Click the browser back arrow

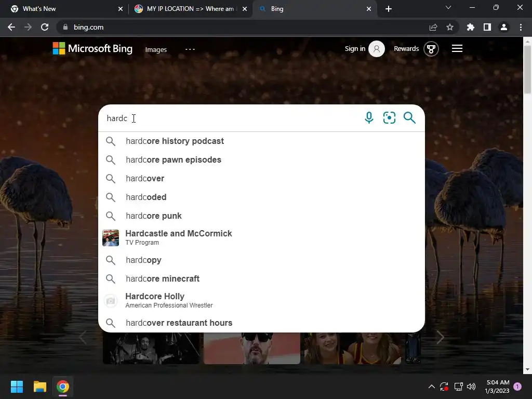(x=11, y=27)
